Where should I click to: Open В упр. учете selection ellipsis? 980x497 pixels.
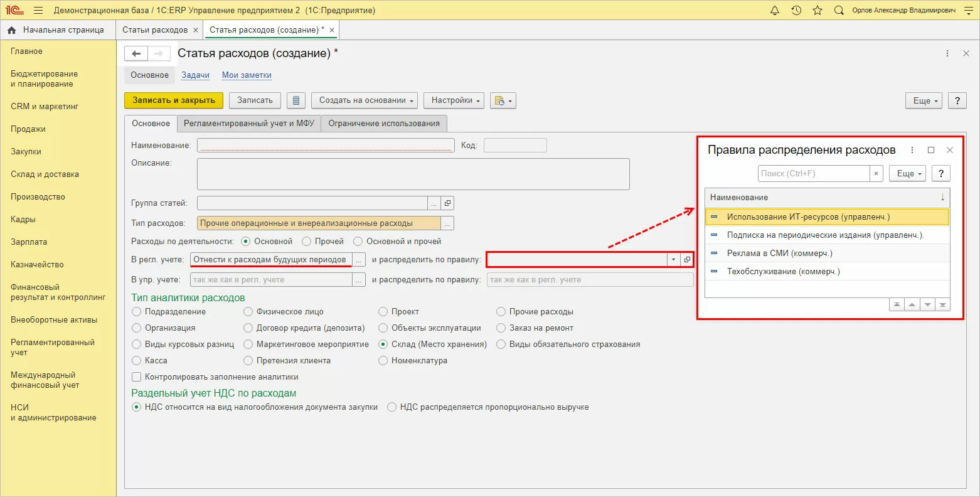(359, 280)
